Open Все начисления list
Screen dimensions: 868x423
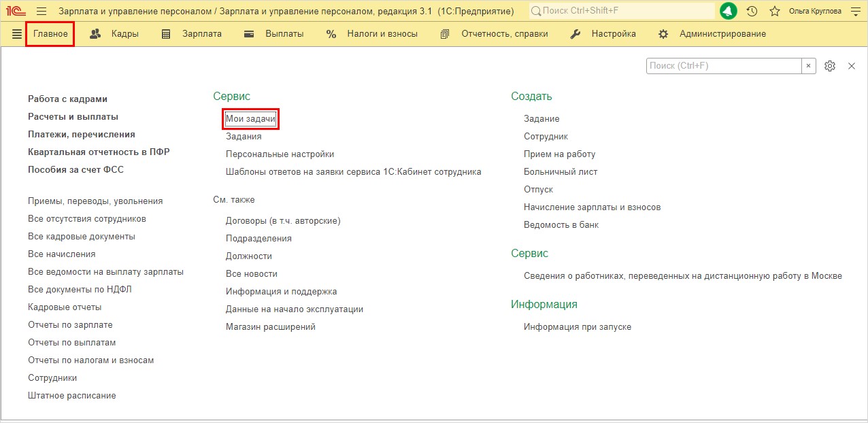point(62,254)
